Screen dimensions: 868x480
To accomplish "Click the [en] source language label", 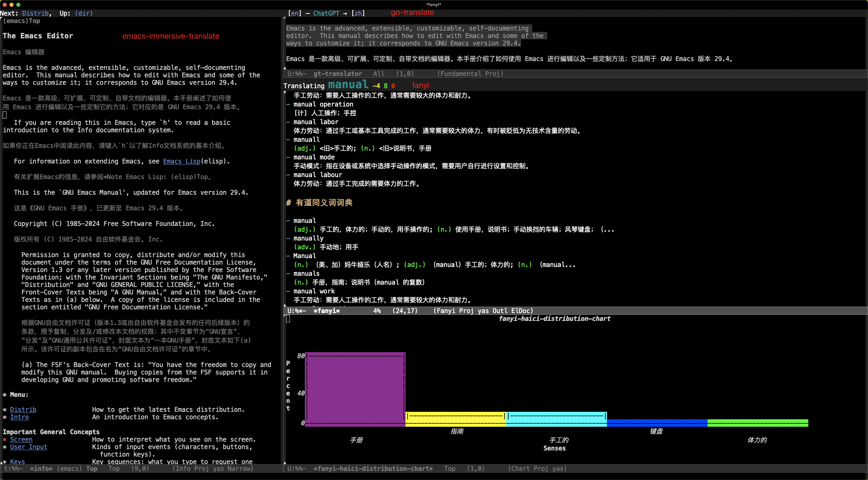I will click(x=294, y=13).
